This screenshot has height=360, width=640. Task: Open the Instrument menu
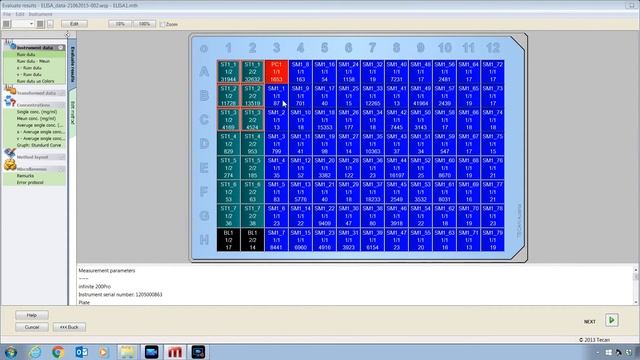pyautogui.click(x=40, y=14)
